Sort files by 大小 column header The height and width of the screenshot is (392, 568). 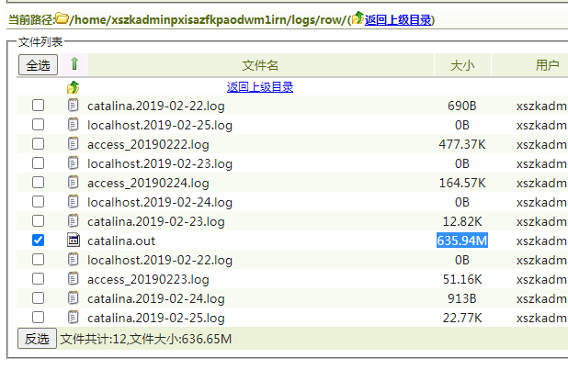coord(461,65)
